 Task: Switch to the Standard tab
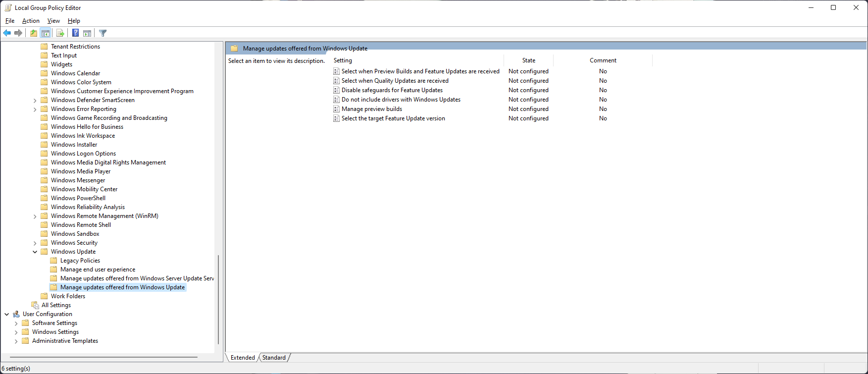(x=274, y=358)
